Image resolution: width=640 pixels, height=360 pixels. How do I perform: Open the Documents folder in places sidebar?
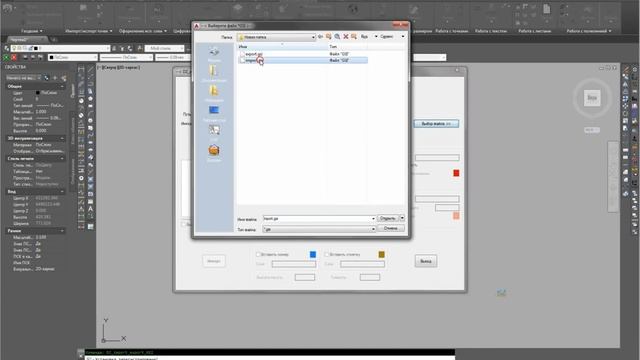click(214, 73)
